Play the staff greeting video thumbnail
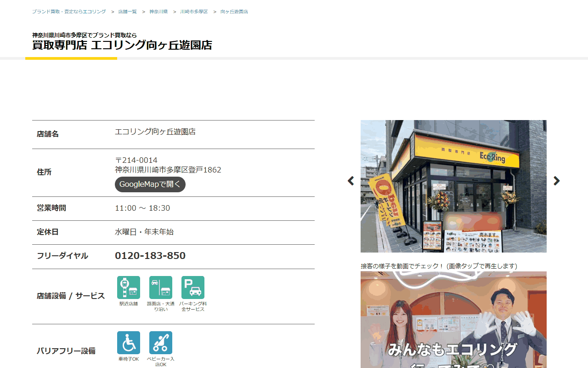588x368 pixels. click(x=453, y=320)
